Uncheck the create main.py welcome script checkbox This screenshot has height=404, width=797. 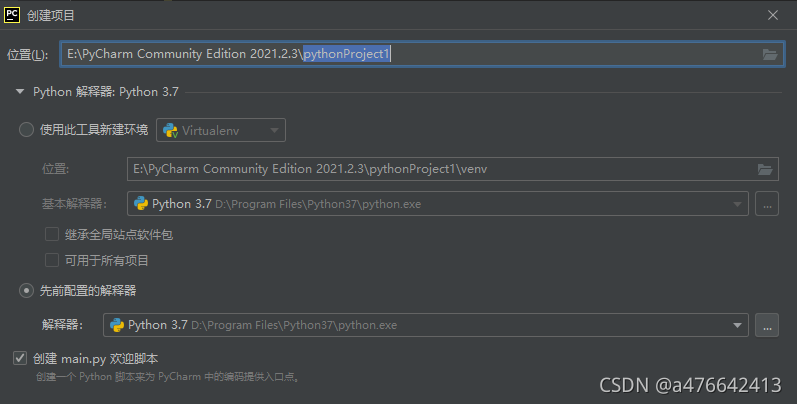pyautogui.click(x=20, y=358)
